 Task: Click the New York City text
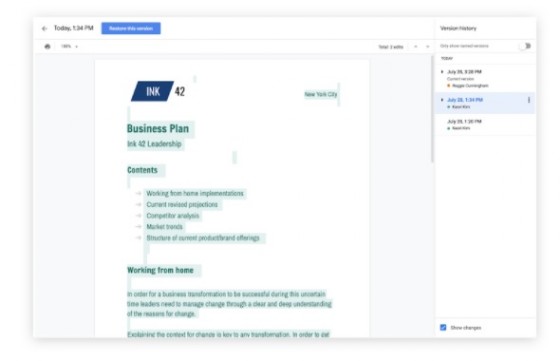[x=321, y=94]
